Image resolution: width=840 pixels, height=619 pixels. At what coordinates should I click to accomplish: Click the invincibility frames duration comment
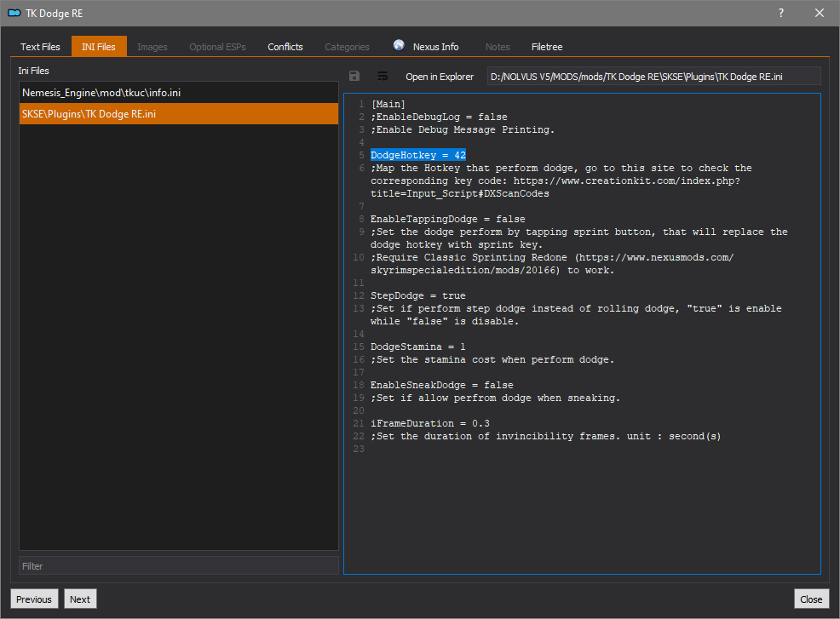point(545,437)
